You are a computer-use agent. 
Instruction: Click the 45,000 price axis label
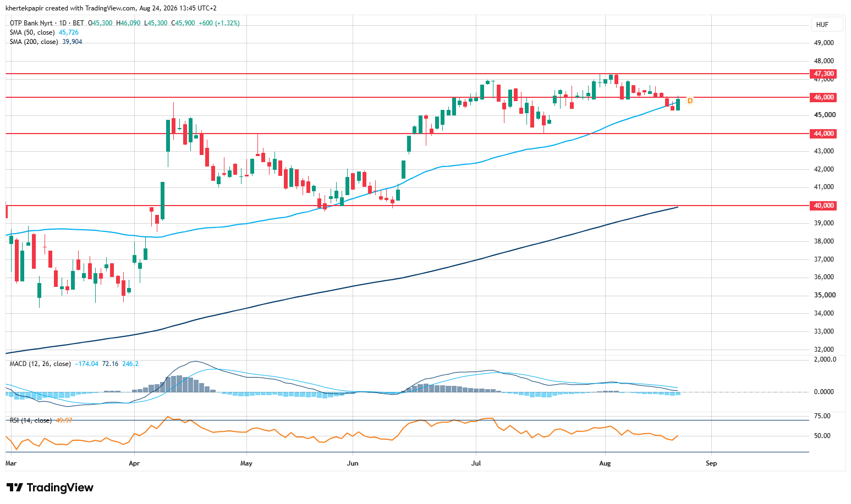point(824,115)
